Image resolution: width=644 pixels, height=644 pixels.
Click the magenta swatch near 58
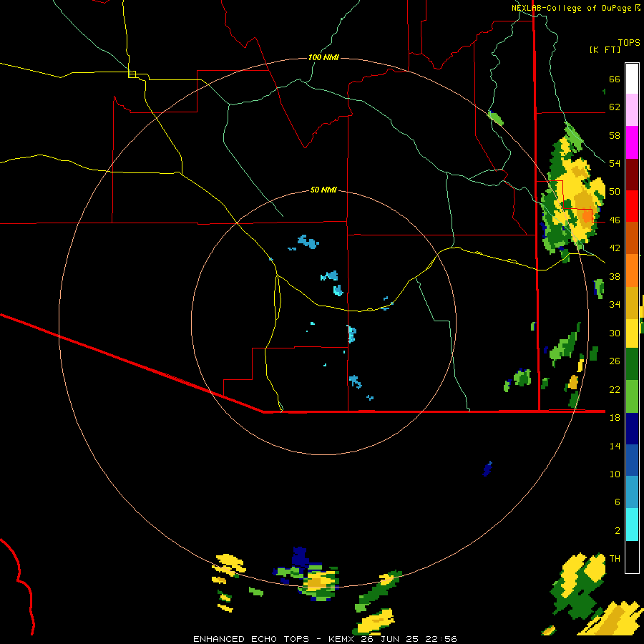[x=632, y=142]
